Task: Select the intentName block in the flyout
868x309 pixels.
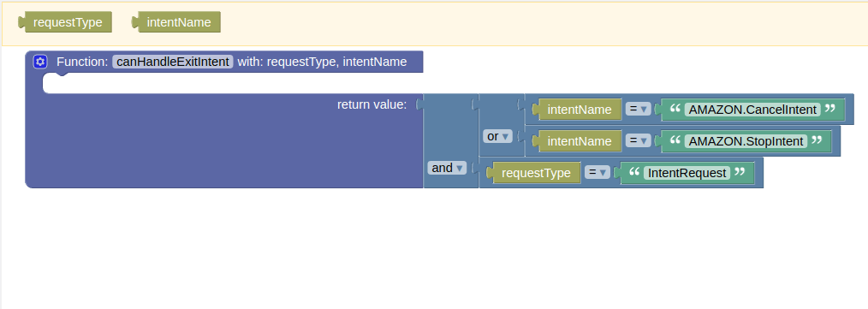Action: click(x=177, y=22)
